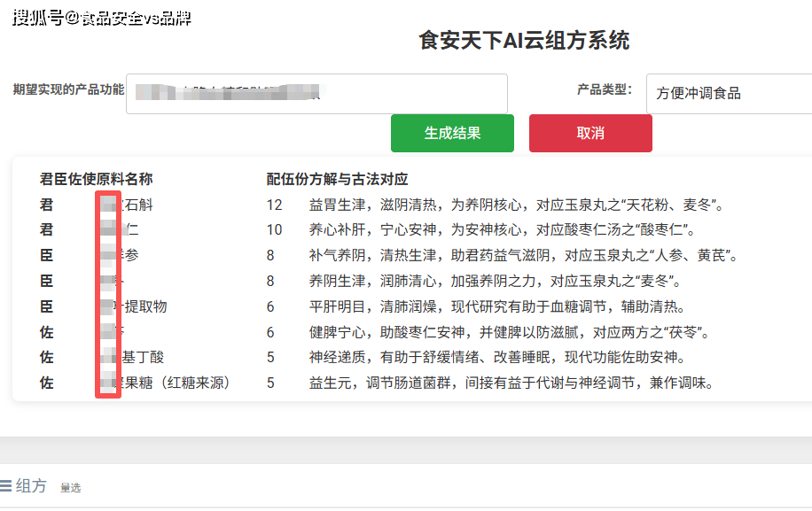812x511 pixels.
Task: Click the hamburger menu icon beside 组方
Action: pos(6,485)
